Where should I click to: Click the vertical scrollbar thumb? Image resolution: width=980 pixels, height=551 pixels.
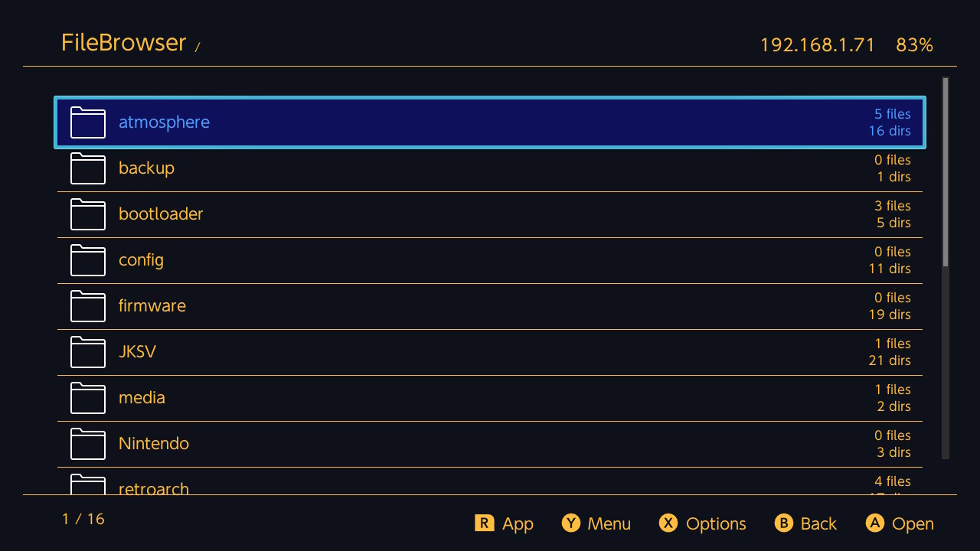click(946, 172)
